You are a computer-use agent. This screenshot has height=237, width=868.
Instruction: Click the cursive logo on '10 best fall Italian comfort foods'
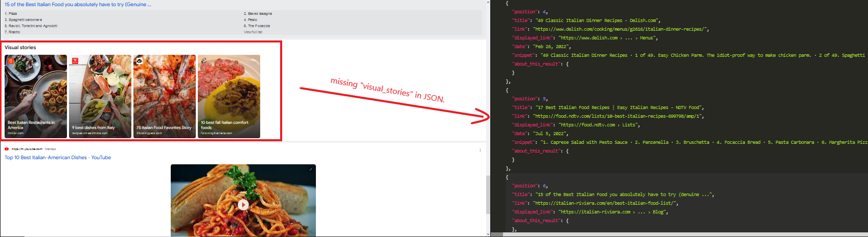click(x=204, y=61)
